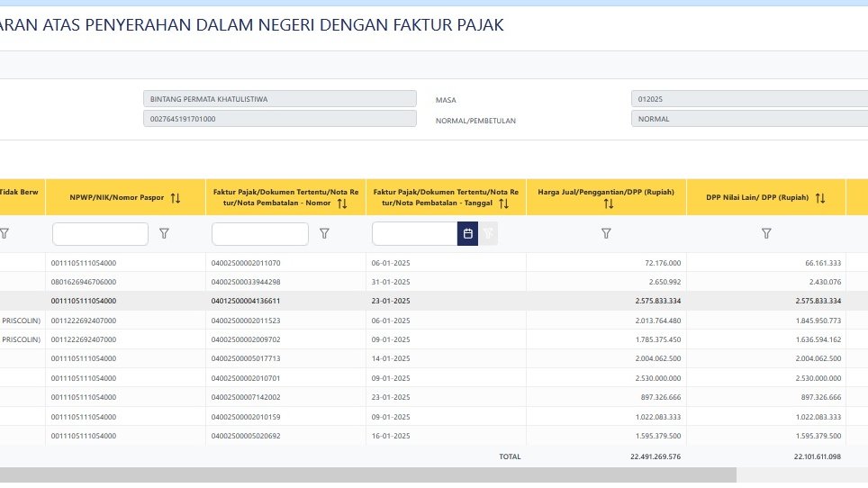Select invoice number 04002500002010701
This screenshot has width=868, height=488.
tap(246, 378)
